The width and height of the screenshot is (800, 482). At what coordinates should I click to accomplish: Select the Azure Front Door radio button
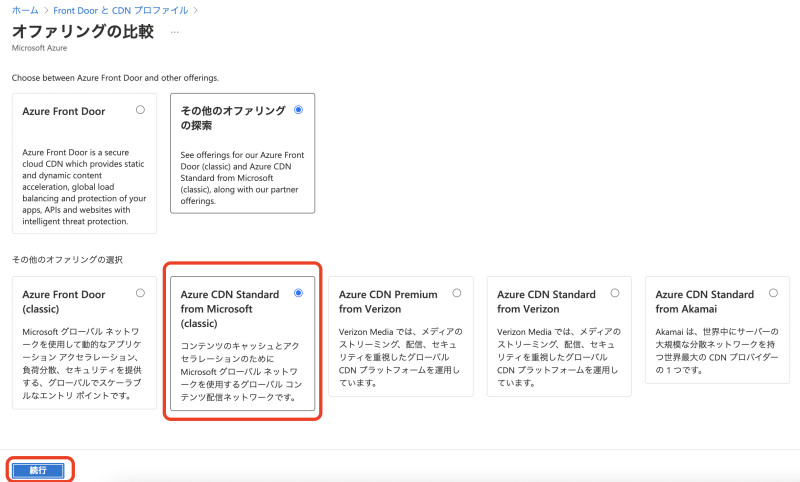[140, 110]
